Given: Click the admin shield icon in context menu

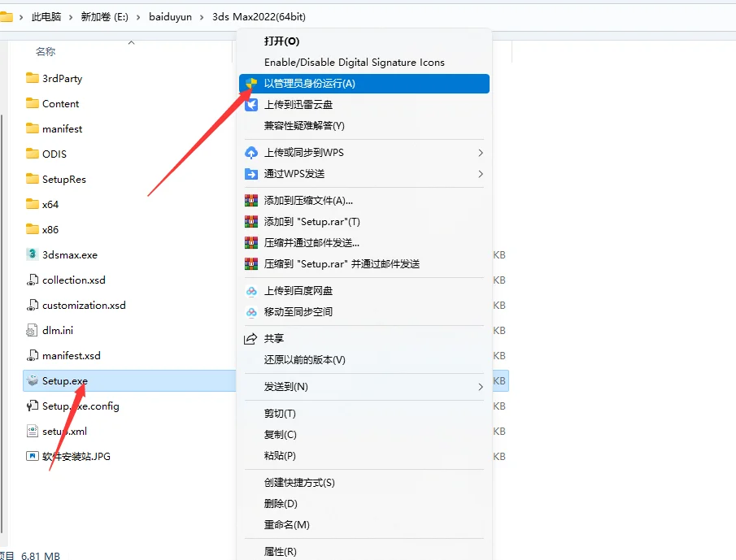Looking at the screenshot, I should coord(251,84).
